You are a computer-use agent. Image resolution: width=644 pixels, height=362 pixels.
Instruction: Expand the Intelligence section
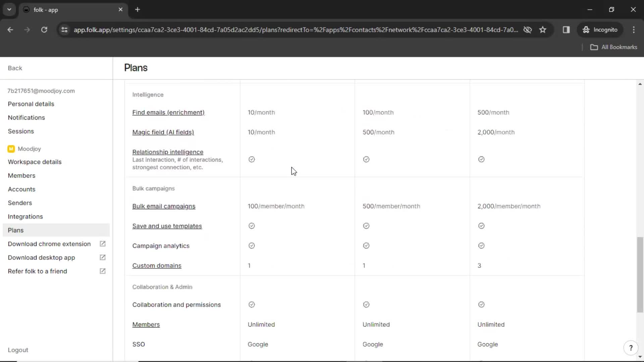pyautogui.click(x=148, y=94)
